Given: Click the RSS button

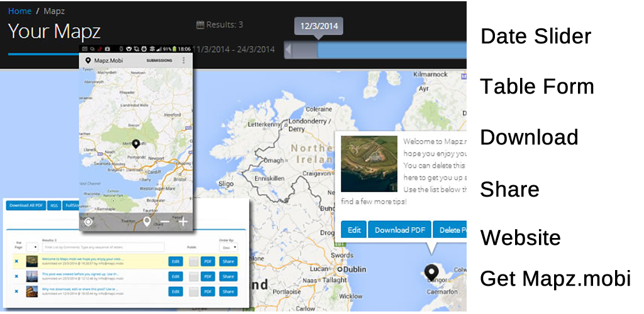Looking at the screenshot, I should pos(54,205).
